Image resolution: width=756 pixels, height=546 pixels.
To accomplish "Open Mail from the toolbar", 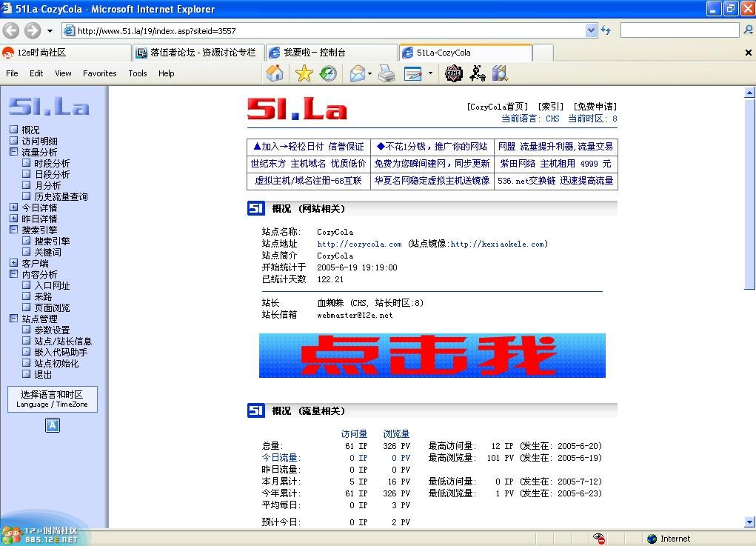I will tap(357, 73).
